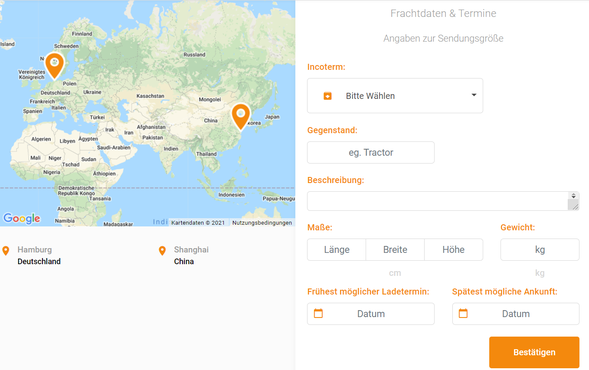This screenshot has width=589, height=370.
Task: Focus the Höhe dimension field
Action: pos(453,249)
